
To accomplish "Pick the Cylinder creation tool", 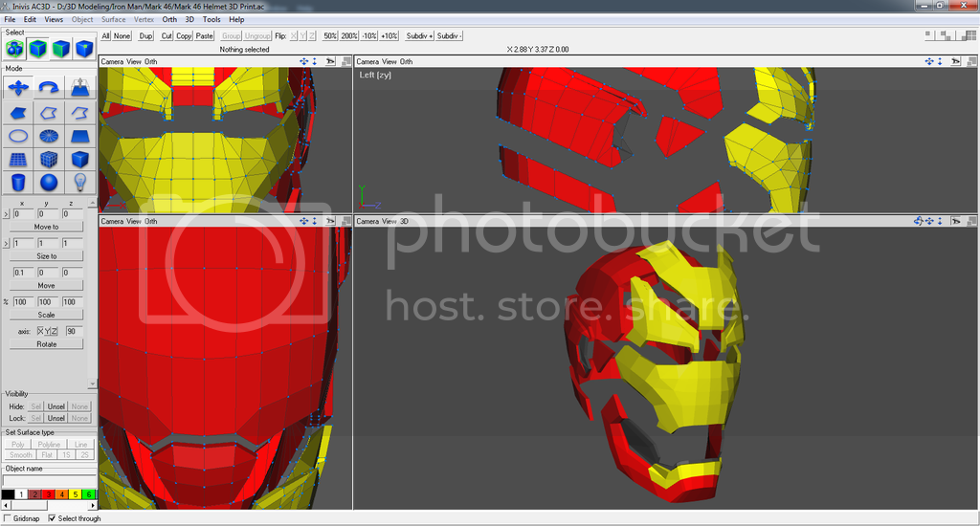I will pyautogui.click(x=19, y=183).
